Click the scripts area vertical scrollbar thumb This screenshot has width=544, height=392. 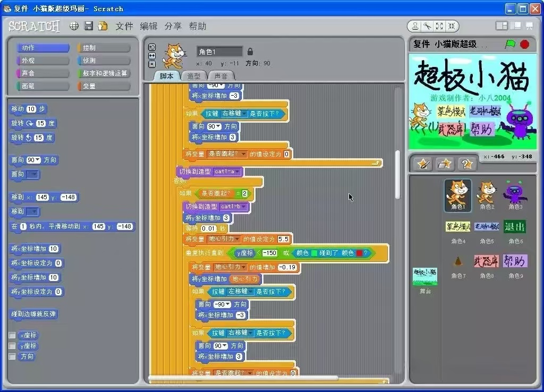pos(397,175)
